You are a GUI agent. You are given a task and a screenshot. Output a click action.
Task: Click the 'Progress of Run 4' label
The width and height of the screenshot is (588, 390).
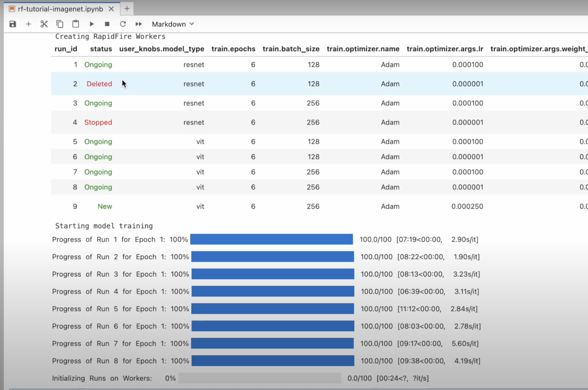[85, 291]
